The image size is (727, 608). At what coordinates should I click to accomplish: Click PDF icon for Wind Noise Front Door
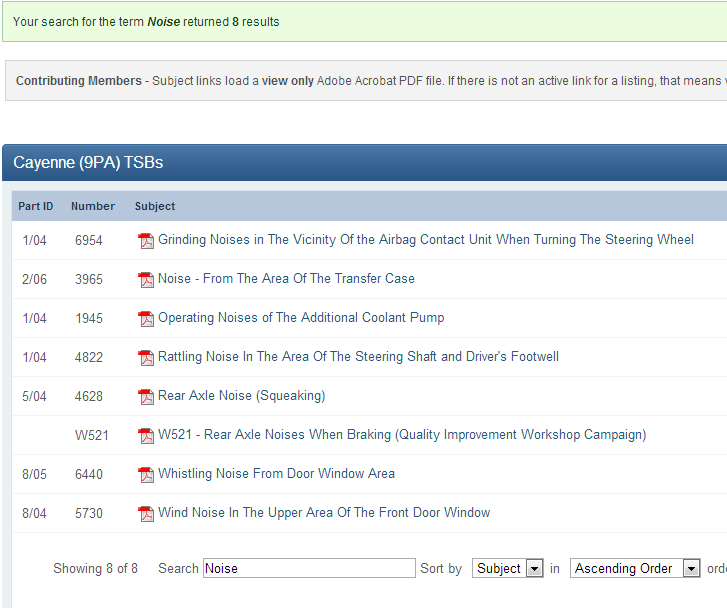[146, 513]
